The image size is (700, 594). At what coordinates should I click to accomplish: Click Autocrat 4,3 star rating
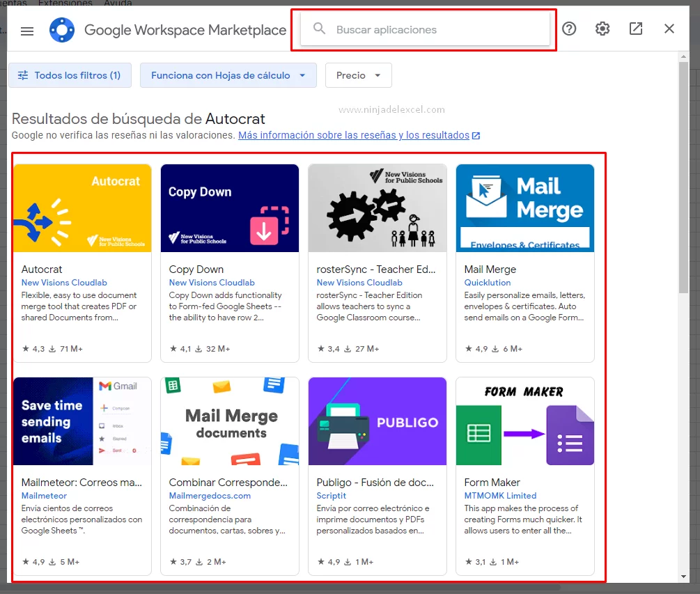click(x=33, y=349)
